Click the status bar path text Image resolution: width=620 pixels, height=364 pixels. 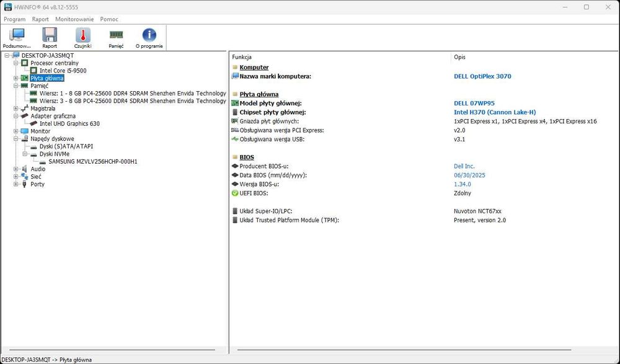point(46,360)
